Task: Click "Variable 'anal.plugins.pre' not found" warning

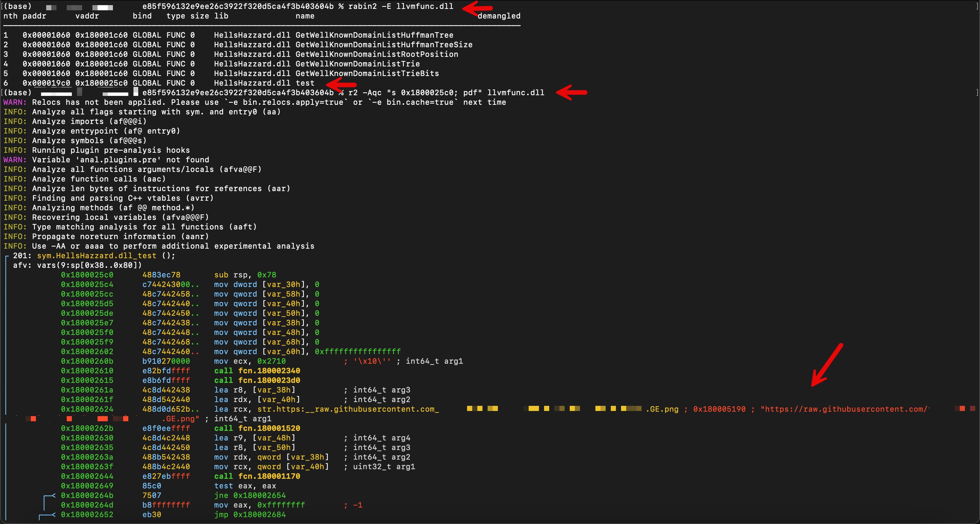Action: [120, 160]
